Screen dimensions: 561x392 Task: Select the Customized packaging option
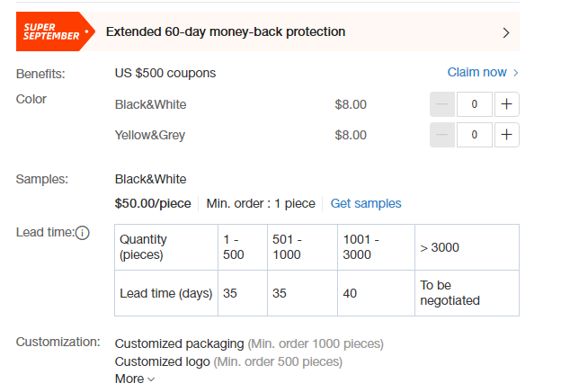179,343
